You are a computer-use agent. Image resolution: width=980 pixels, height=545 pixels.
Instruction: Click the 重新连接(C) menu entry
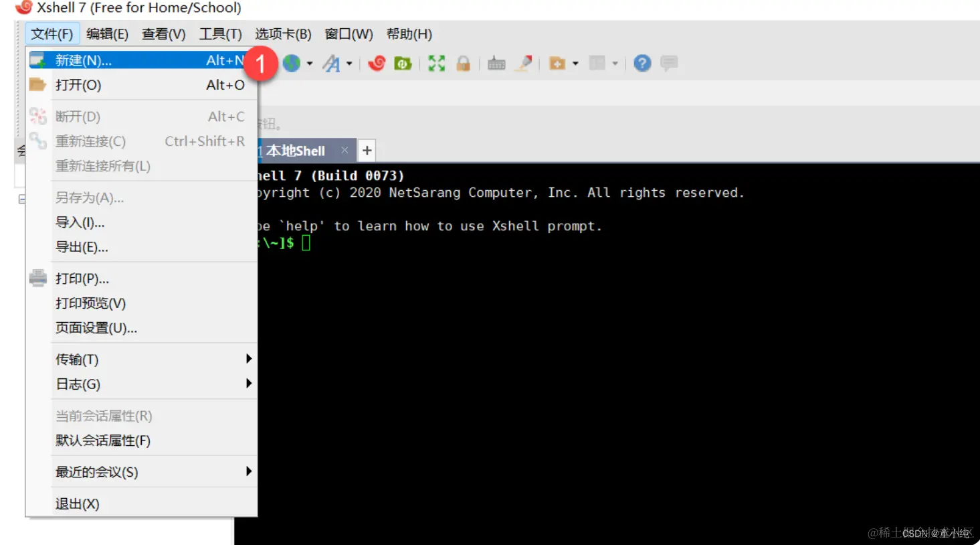pyautogui.click(x=141, y=141)
